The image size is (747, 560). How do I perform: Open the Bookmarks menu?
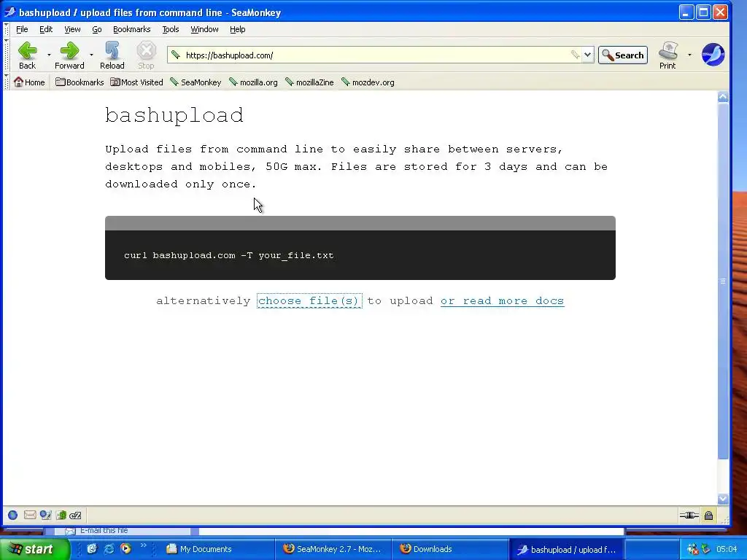[x=131, y=29]
